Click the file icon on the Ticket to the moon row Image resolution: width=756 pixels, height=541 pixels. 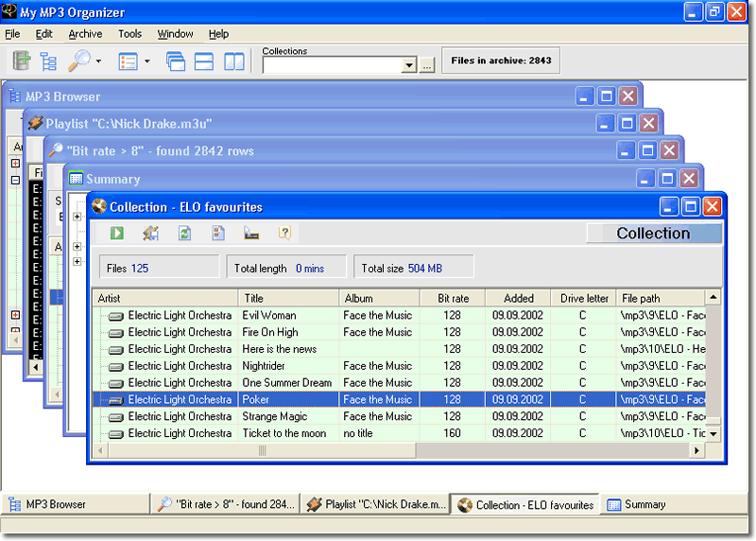115,434
